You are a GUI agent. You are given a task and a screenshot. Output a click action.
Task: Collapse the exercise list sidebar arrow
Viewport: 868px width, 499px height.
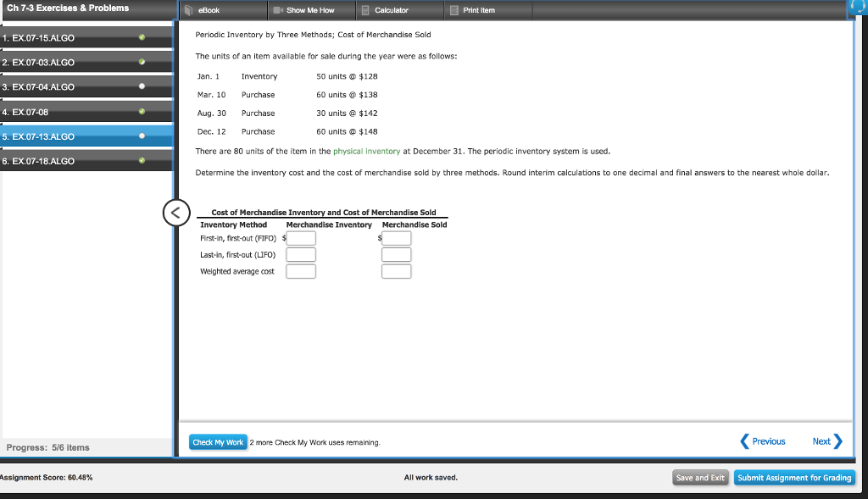(x=176, y=213)
